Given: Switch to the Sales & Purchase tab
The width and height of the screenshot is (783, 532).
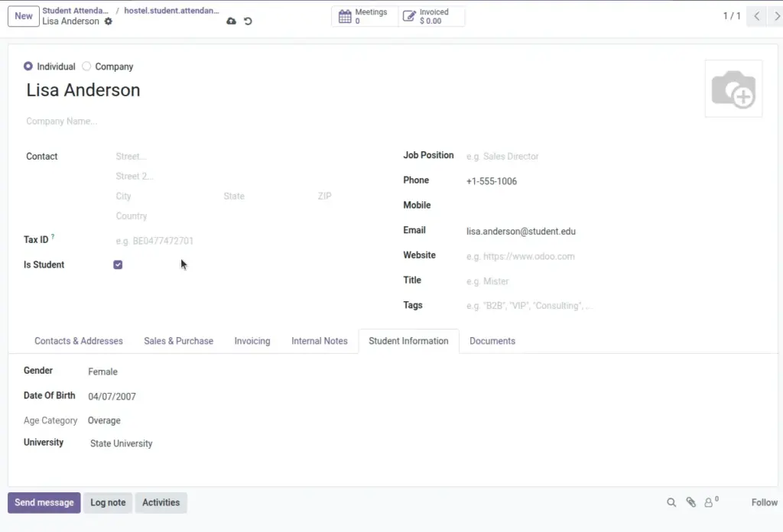Looking at the screenshot, I should point(178,341).
